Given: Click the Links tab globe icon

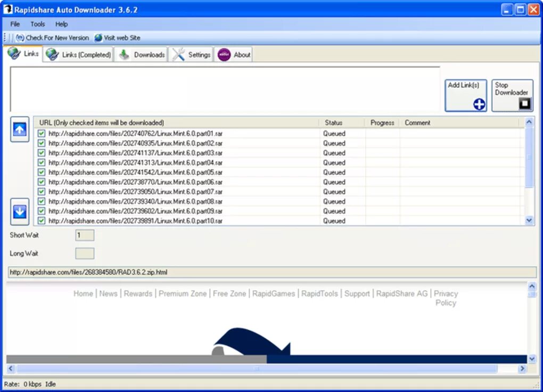Looking at the screenshot, I should pos(14,53).
